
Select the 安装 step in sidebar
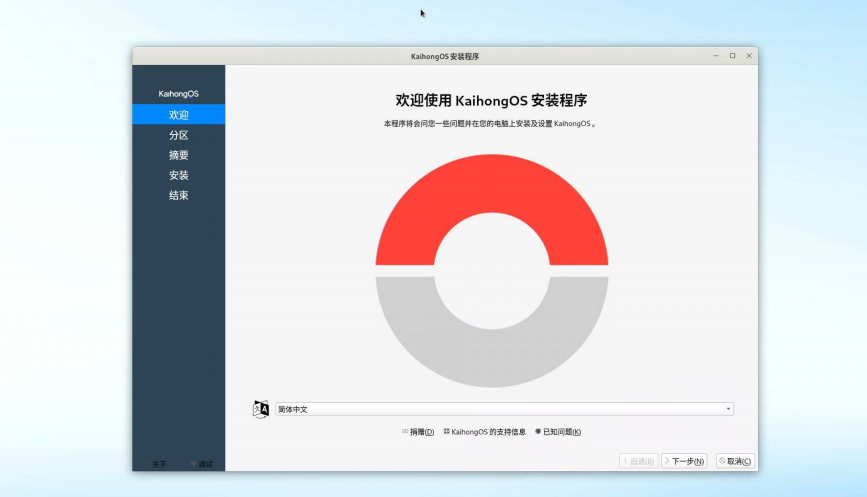pos(179,175)
